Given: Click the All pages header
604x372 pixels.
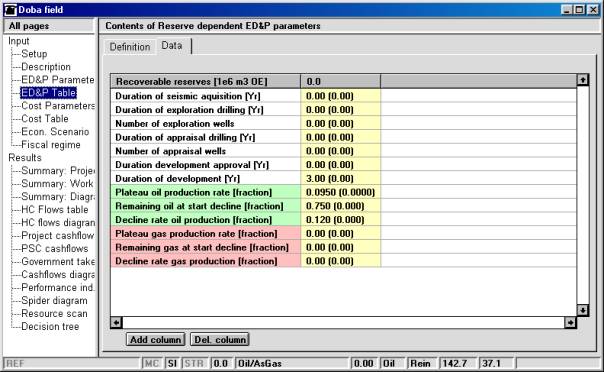Looking at the screenshot, I should pos(49,26).
